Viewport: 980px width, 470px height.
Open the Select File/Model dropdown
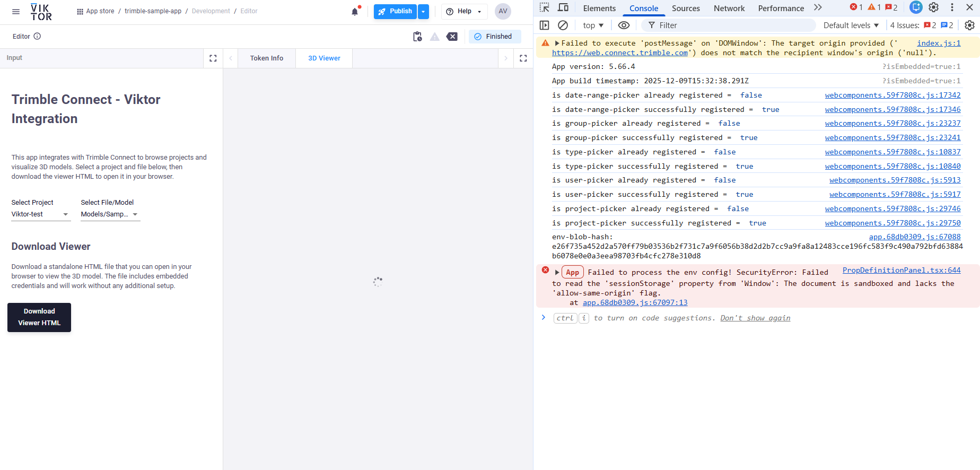point(110,214)
